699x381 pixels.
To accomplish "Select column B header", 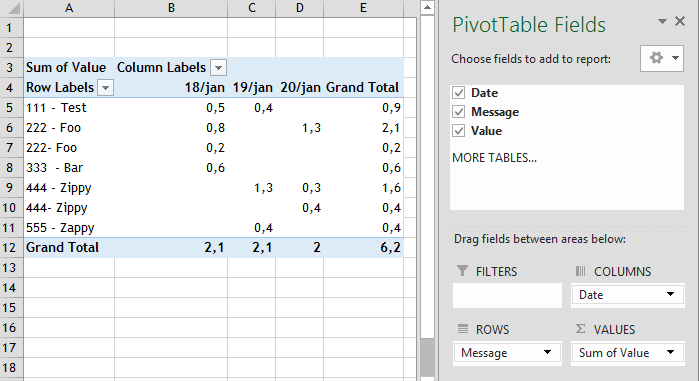I will pos(171,8).
